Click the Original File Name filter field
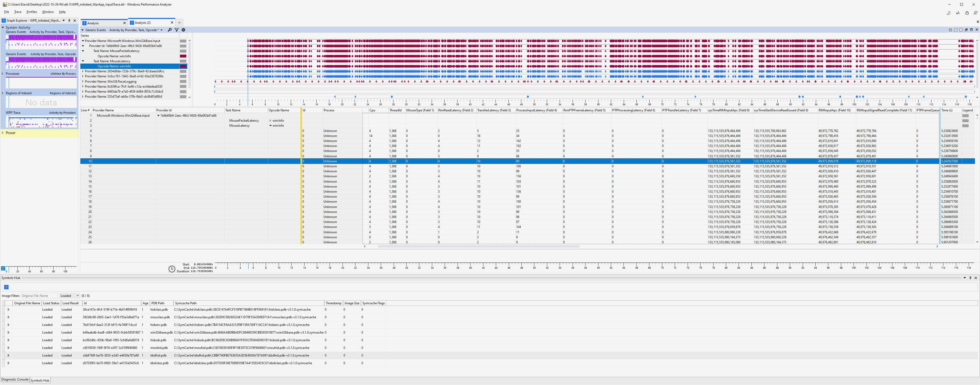Image resolution: width=980 pixels, height=385 pixels. point(39,296)
